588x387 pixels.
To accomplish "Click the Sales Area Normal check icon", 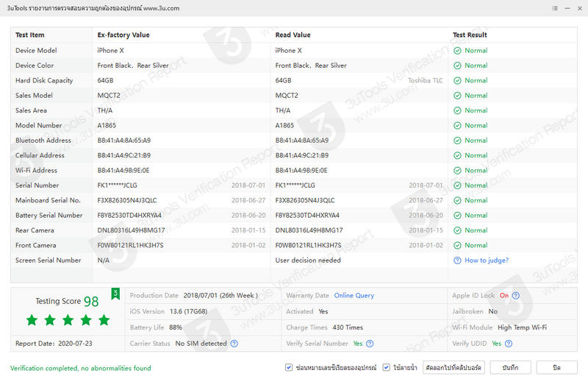I will coord(457,111).
